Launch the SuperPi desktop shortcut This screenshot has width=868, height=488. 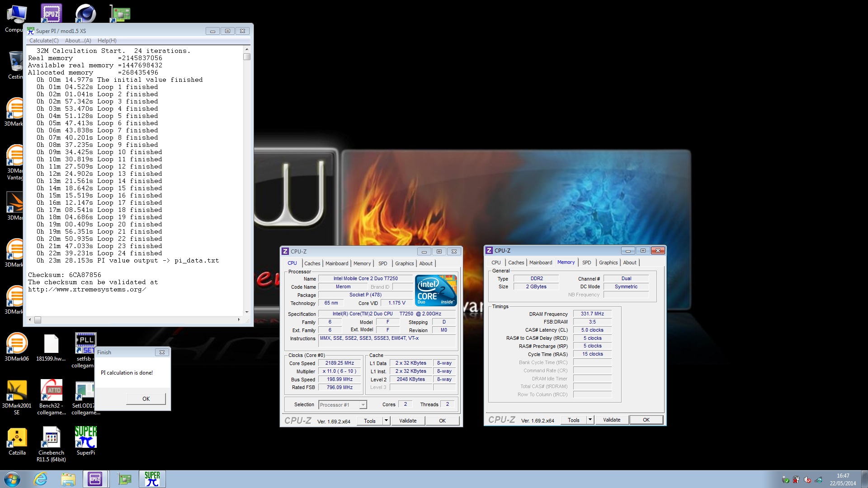tap(85, 441)
